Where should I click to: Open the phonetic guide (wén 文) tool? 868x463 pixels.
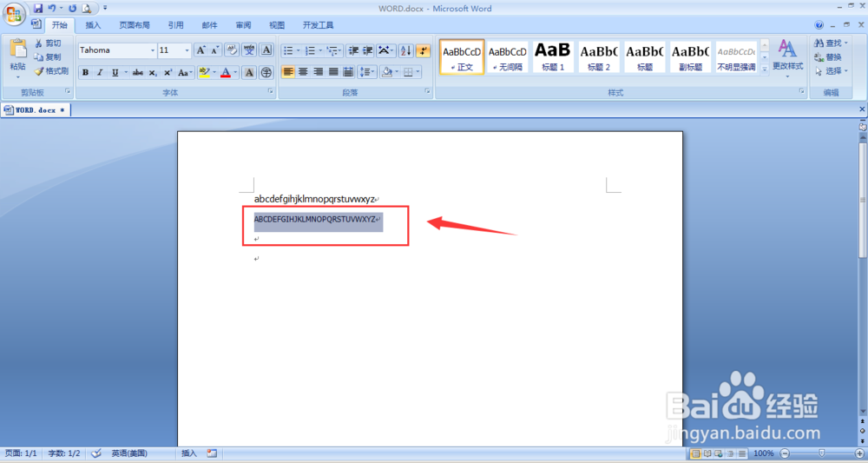click(x=249, y=50)
